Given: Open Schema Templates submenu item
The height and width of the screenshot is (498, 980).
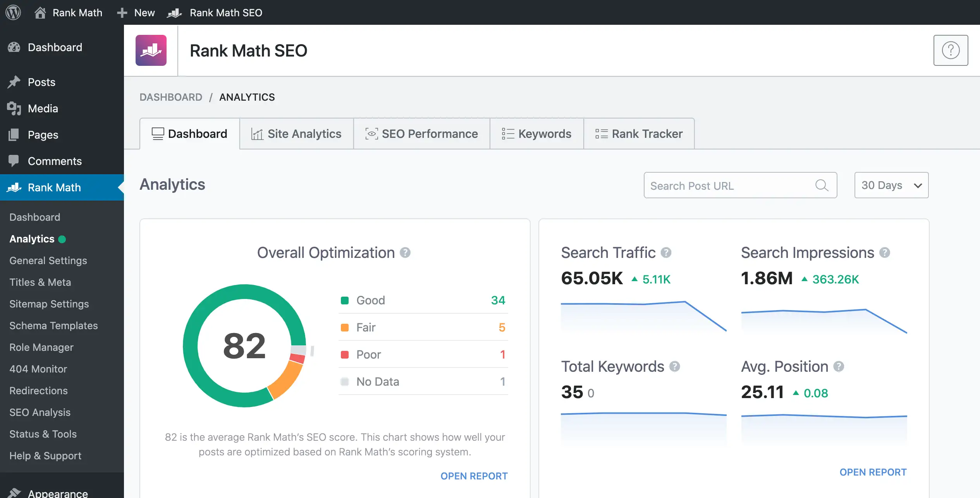Looking at the screenshot, I should click(53, 326).
